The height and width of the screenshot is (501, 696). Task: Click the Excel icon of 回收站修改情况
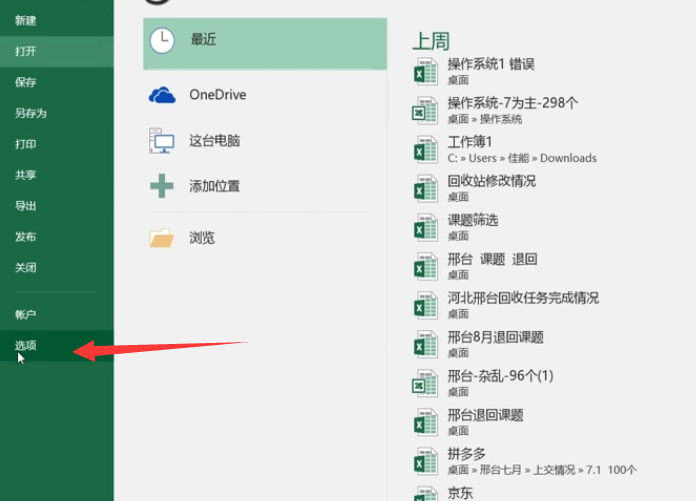[x=426, y=189]
